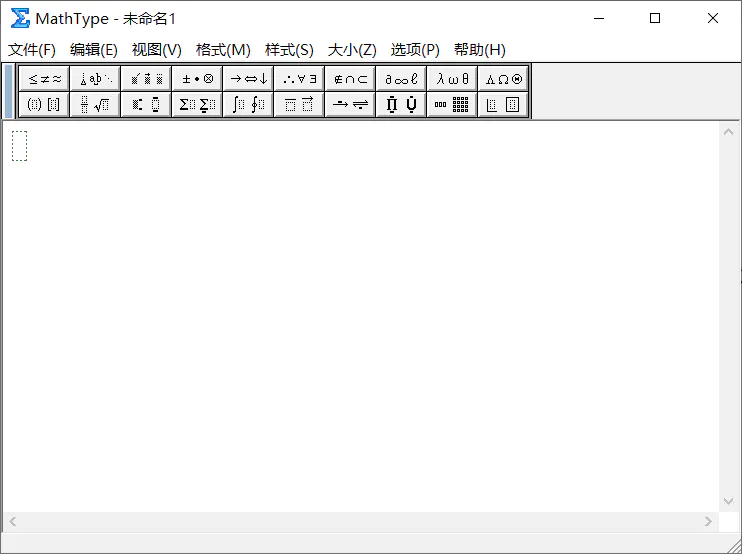Open the integral templates palette (∫)
The image size is (742, 554).
click(x=249, y=104)
